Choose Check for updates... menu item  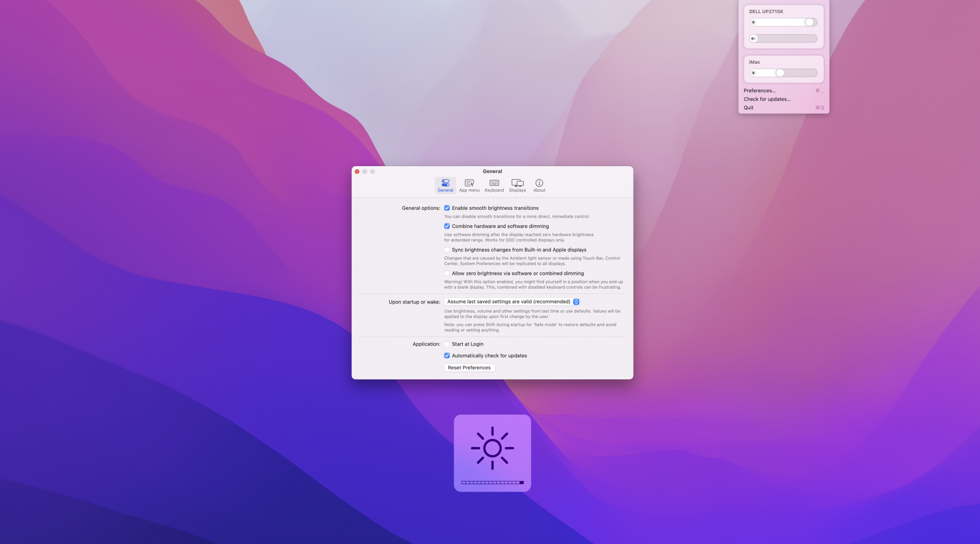[767, 99]
